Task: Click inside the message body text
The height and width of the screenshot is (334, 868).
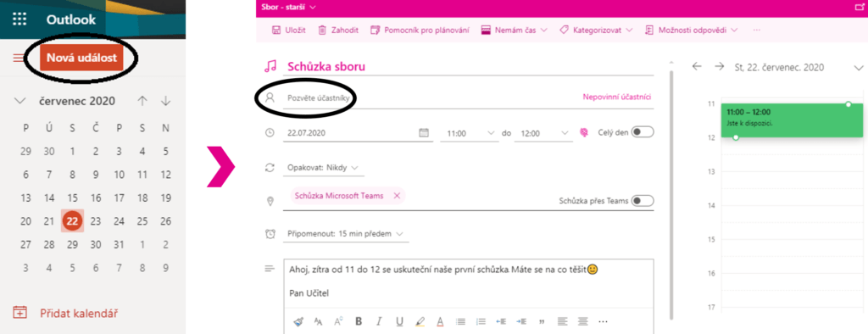Action: (x=468, y=282)
